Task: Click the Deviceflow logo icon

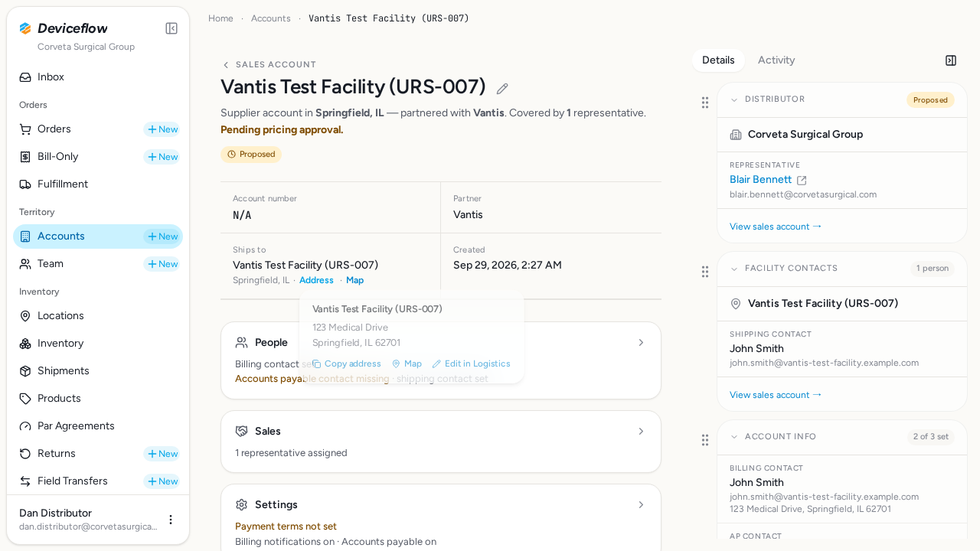Action: click(x=25, y=28)
